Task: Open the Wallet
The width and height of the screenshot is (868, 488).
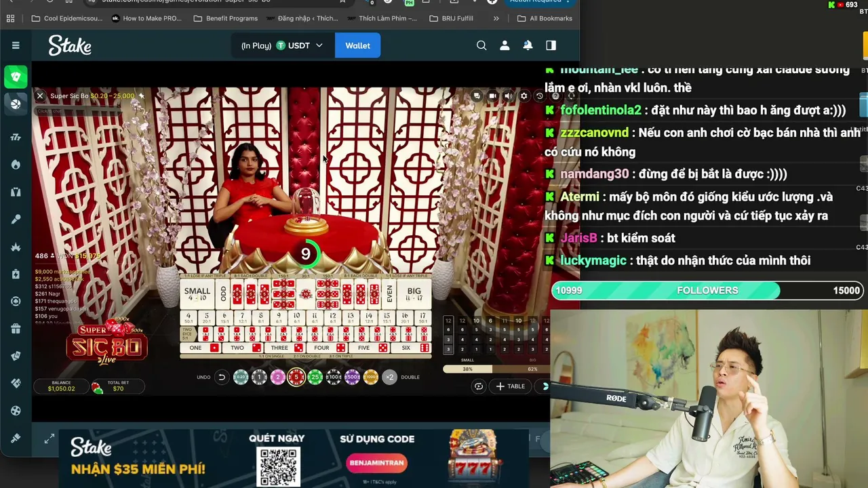Action: coord(357,45)
